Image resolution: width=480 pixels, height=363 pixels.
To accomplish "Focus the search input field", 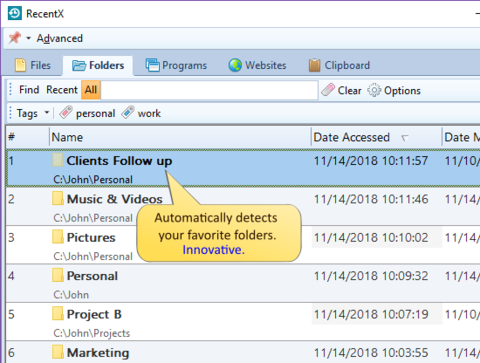I will point(209,90).
